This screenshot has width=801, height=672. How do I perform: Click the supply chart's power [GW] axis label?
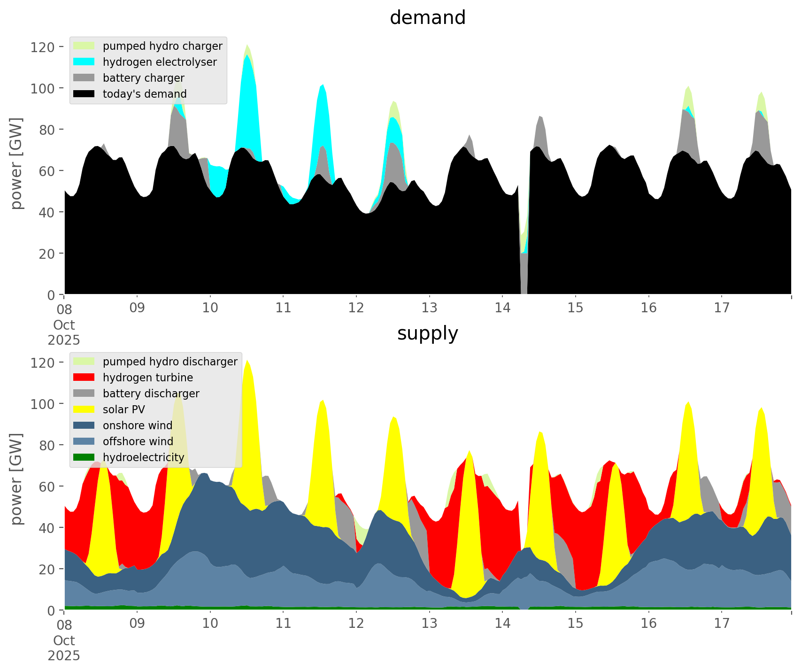click(16, 479)
